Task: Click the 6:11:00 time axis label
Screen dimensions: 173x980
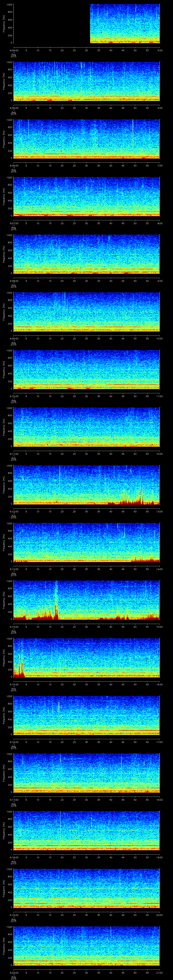Action: pos(14,454)
